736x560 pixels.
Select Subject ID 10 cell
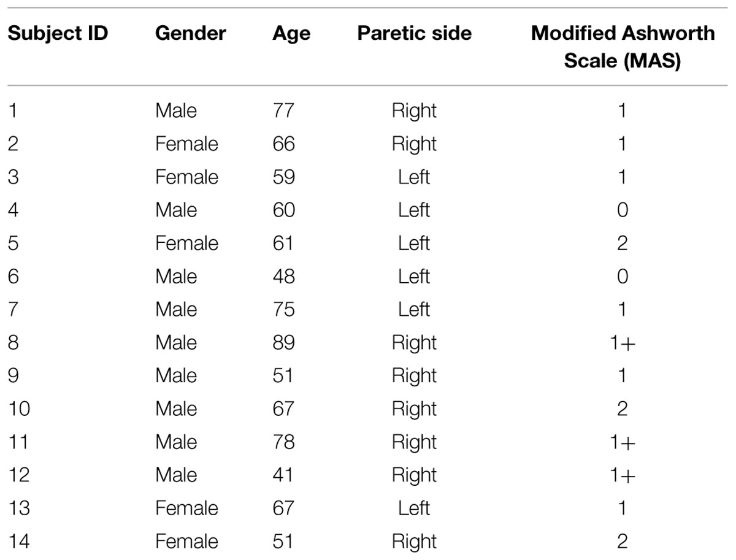18,409
